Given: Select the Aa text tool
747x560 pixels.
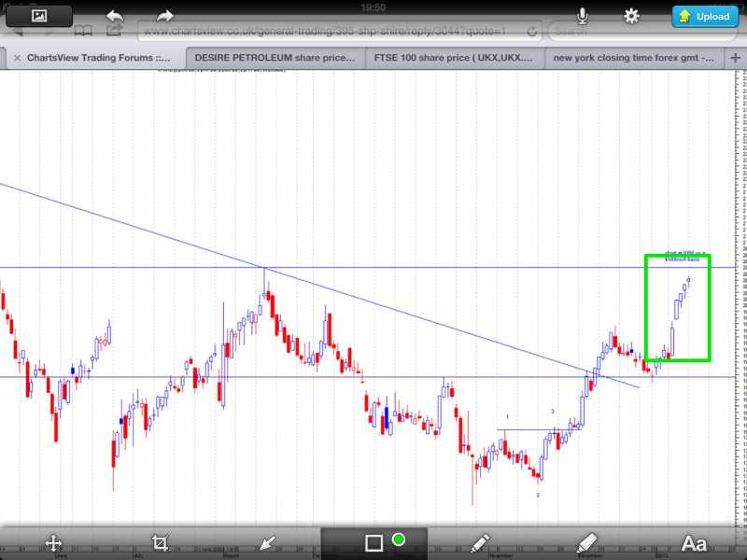Looking at the screenshot, I should point(694,542).
